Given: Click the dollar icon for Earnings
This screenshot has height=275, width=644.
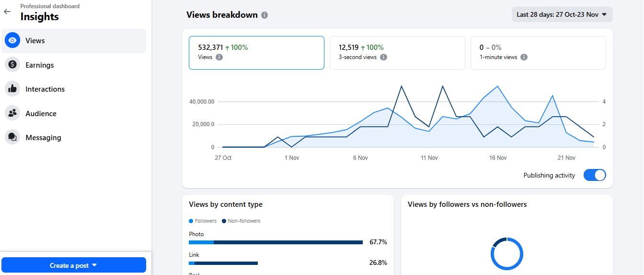Looking at the screenshot, I should pos(12,65).
